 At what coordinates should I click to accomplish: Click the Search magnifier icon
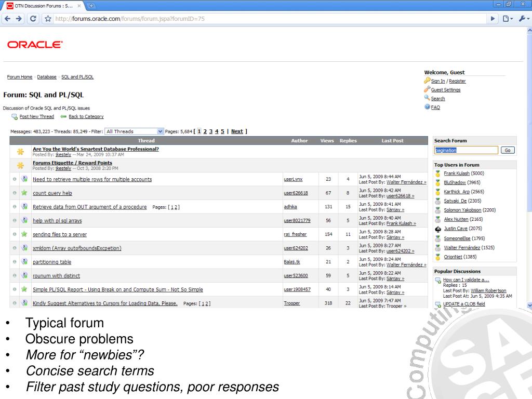pyautogui.click(x=427, y=98)
